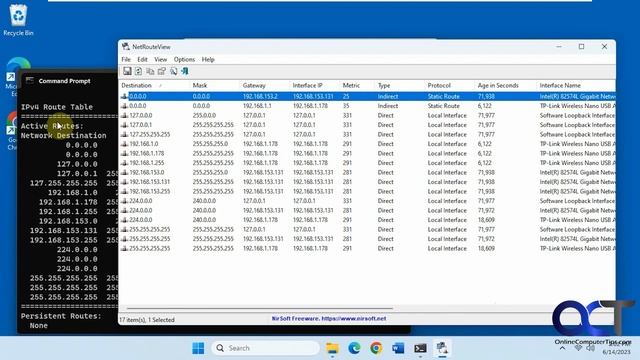Click the Save toolbar icon in NetRouteView
640x360 pixels.
tap(127, 71)
